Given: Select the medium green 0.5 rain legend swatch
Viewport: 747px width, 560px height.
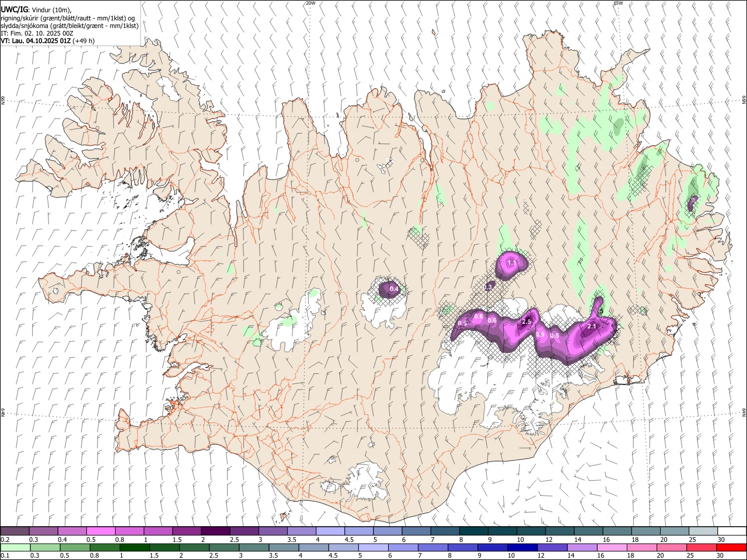Looking at the screenshot, I should click(x=75, y=547).
